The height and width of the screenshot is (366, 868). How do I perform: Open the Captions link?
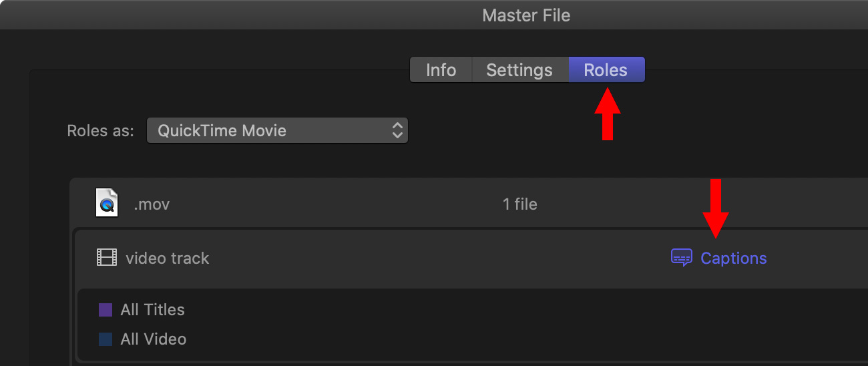point(733,258)
